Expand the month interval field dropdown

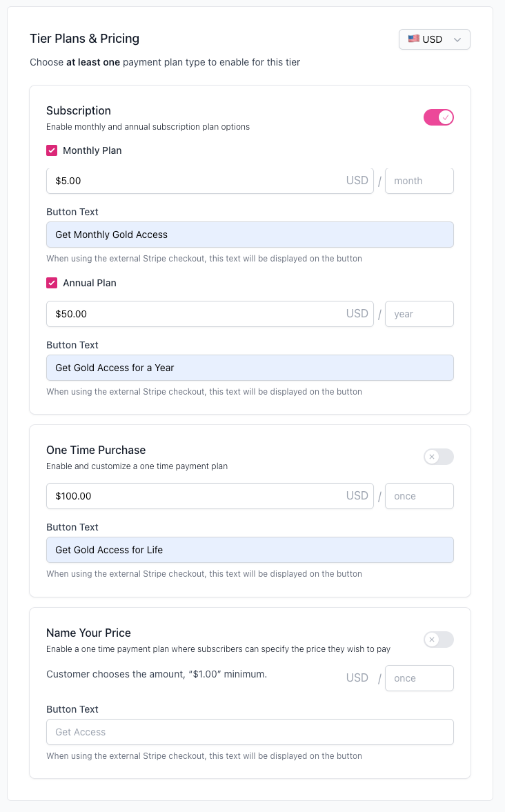[x=419, y=180]
